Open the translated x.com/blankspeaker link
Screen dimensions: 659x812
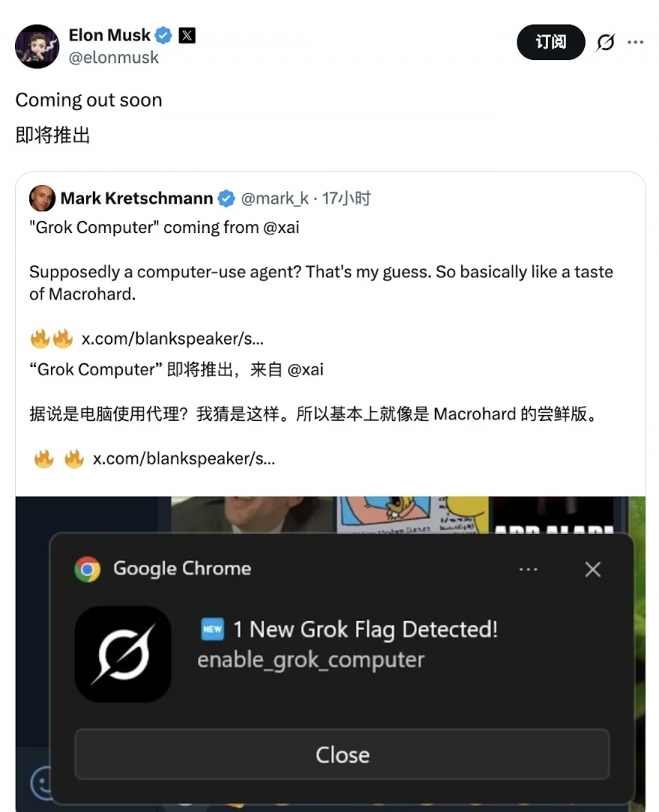[x=183, y=459]
